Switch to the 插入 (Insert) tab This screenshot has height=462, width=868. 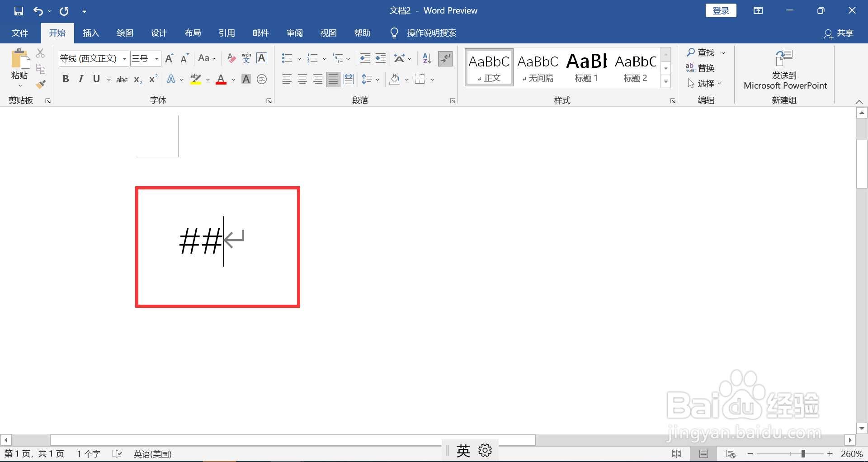(91, 33)
